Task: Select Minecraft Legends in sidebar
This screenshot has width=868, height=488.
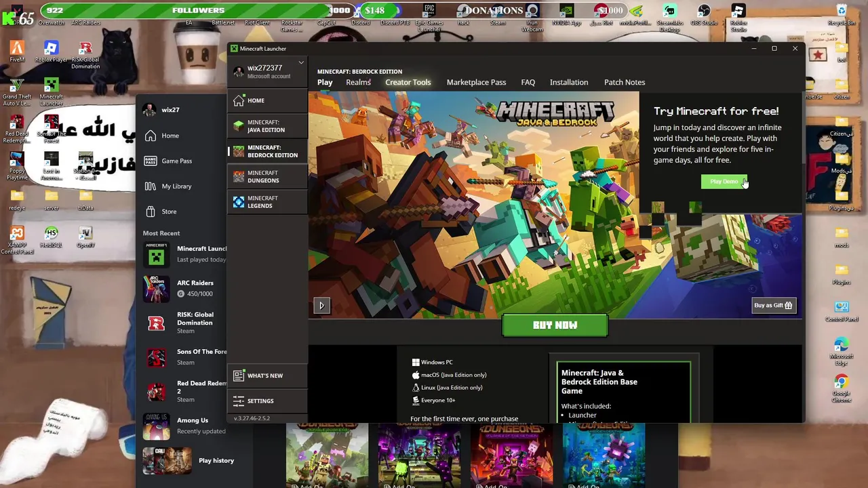Action: (x=267, y=202)
